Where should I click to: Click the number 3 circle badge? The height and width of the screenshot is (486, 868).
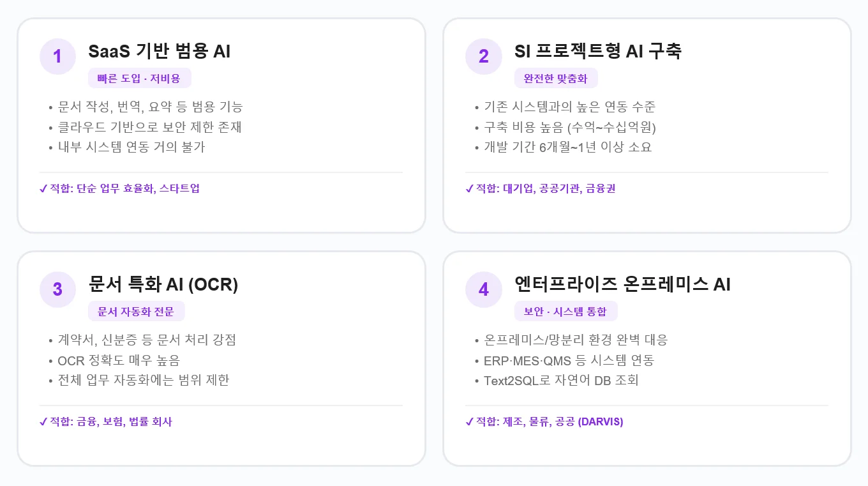tap(57, 289)
